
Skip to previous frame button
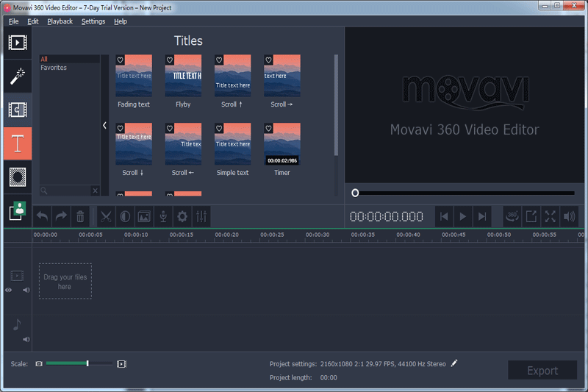click(444, 216)
